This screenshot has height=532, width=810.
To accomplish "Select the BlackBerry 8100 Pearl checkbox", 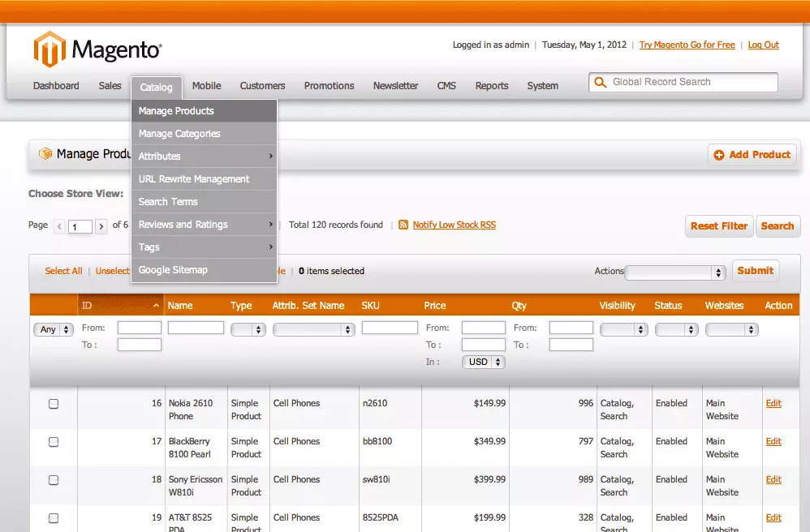I will pyautogui.click(x=54, y=442).
